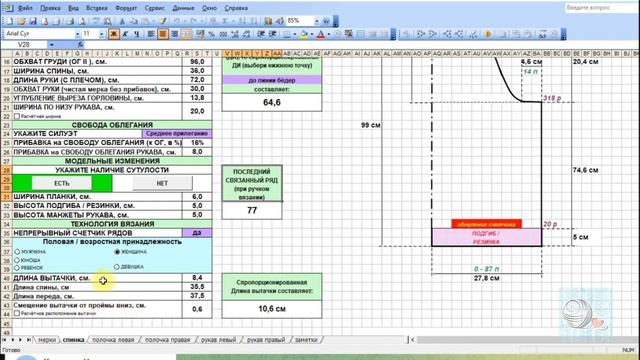Open the Help question mark icon
This screenshot has width=640, height=360.
pyautogui.click(x=326, y=21)
